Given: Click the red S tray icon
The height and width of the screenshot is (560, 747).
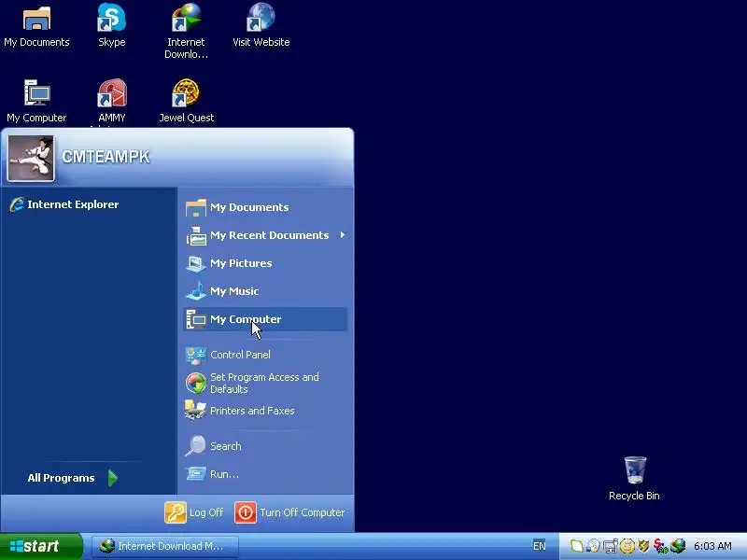Looking at the screenshot, I should (x=660, y=546).
